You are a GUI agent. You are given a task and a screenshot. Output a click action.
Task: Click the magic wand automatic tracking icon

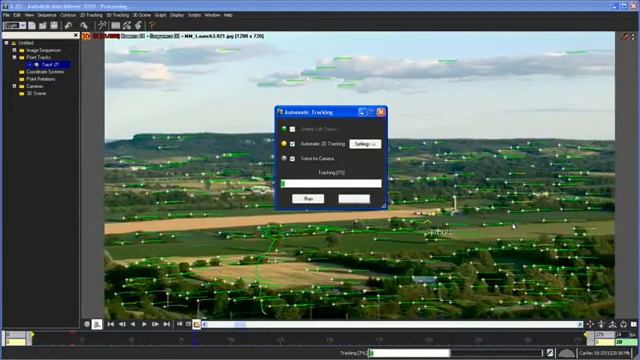(102, 25)
